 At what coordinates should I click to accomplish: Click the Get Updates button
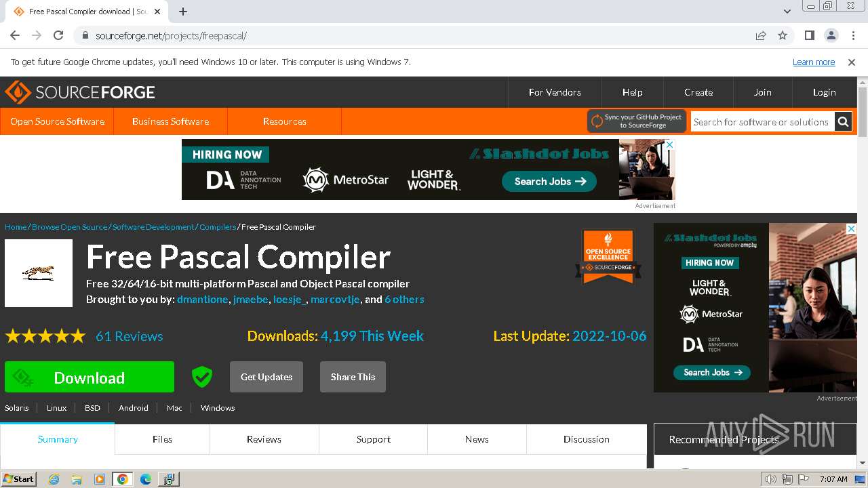click(x=267, y=377)
